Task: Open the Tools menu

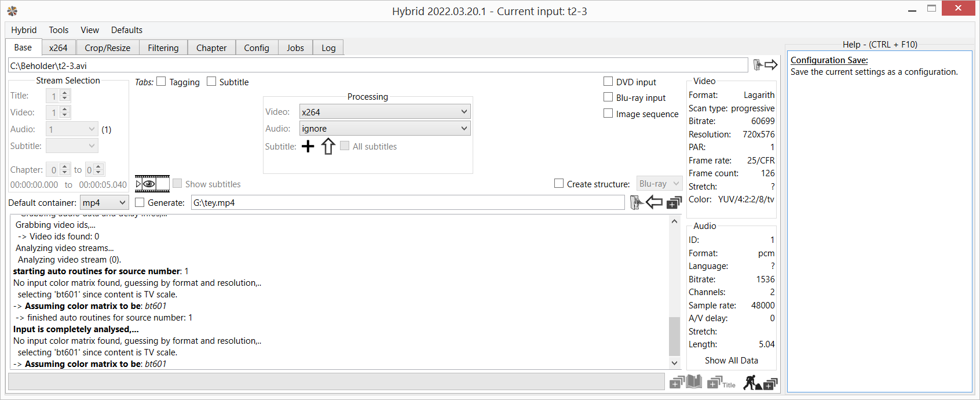Action: coord(58,30)
